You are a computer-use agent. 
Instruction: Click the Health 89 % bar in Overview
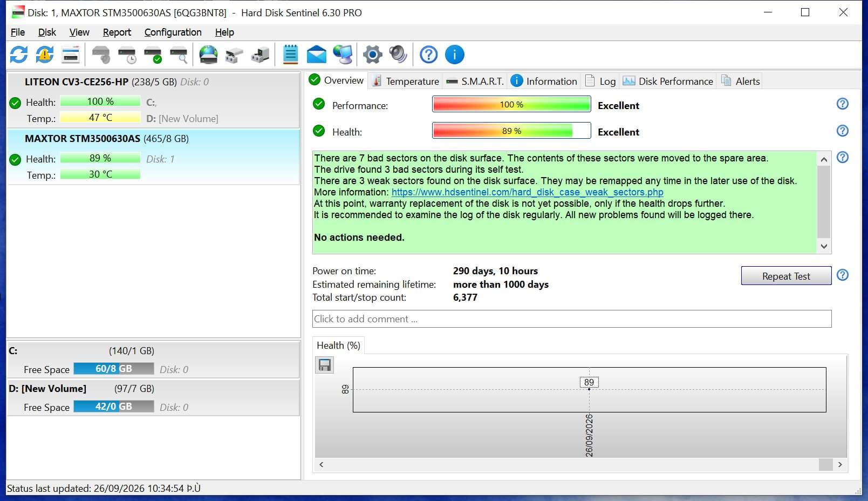click(x=511, y=131)
